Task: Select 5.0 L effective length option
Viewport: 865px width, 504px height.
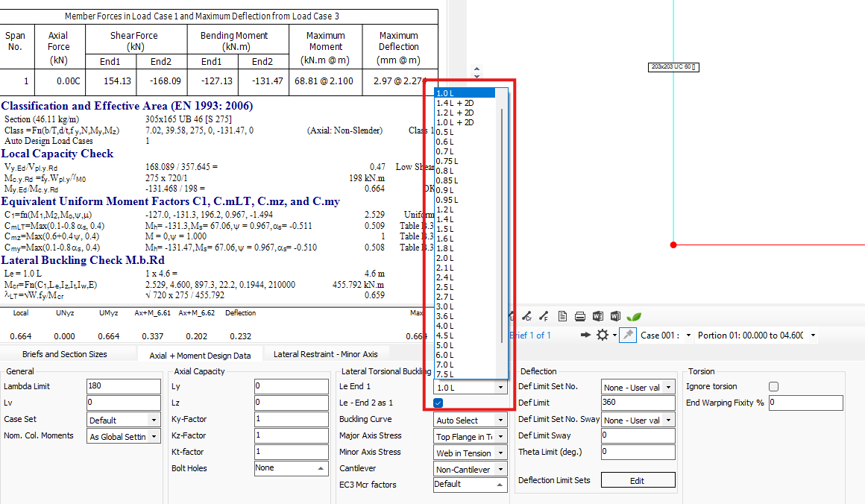Action: click(x=465, y=345)
